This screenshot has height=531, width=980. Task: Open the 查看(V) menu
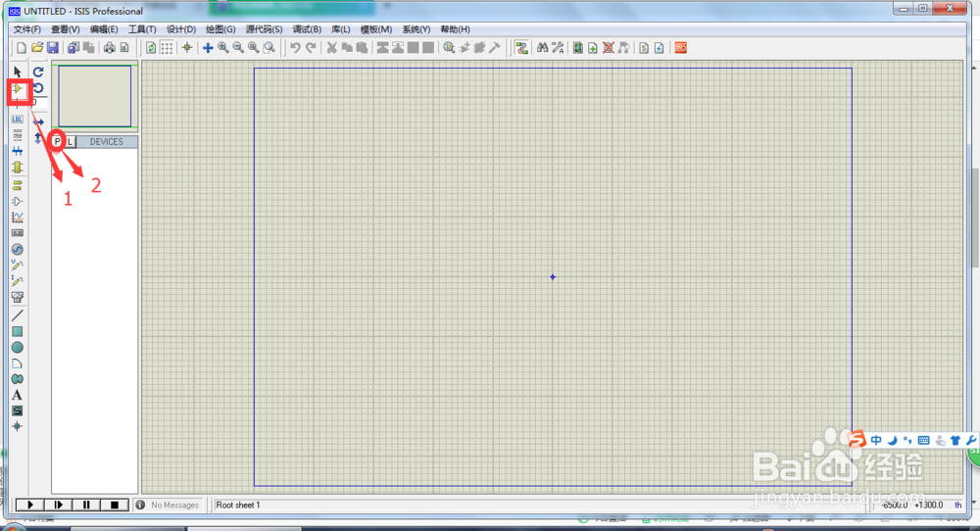click(65, 29)
